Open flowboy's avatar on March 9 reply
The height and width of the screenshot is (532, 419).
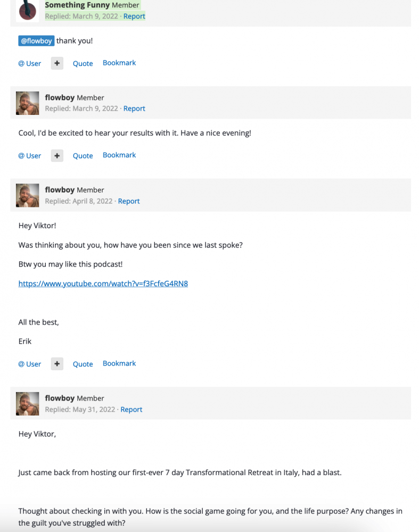click(x=28, y=103)
